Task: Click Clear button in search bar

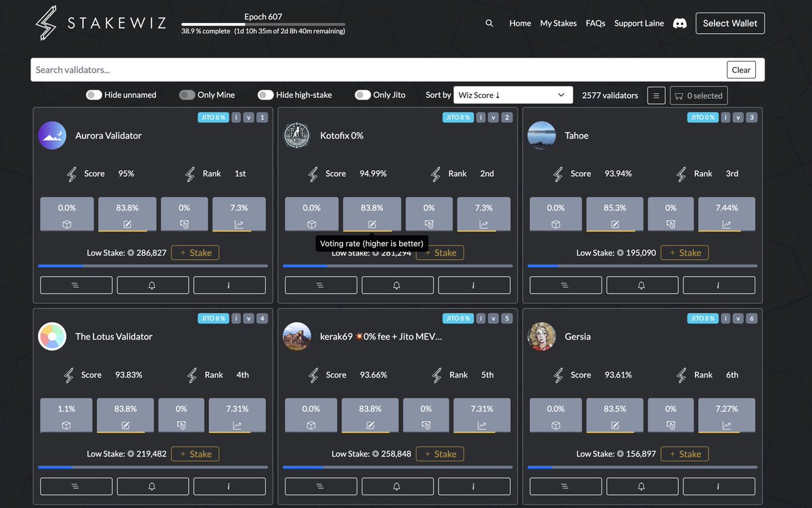Action: (741, 70)
